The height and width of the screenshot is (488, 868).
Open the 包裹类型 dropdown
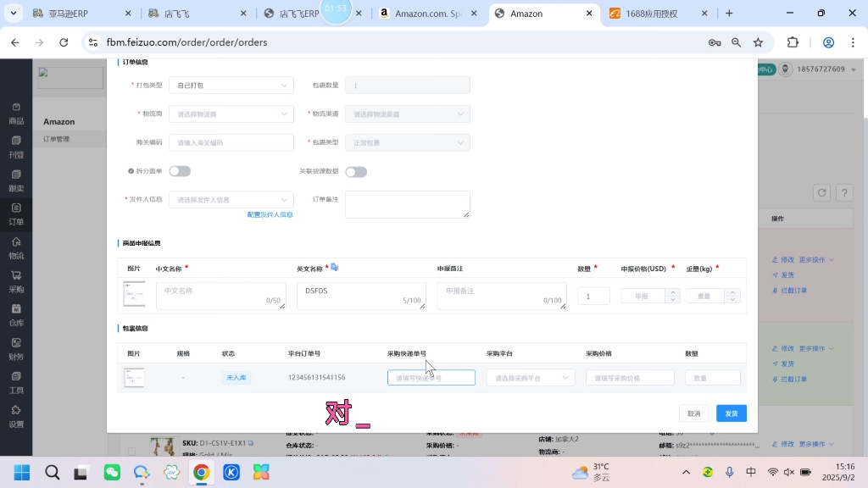(408, 142)
